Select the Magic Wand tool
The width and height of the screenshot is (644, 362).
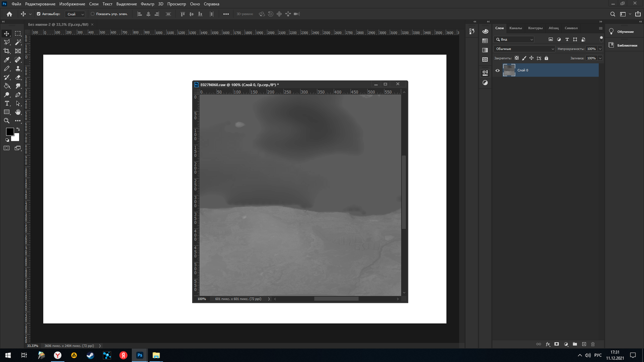tap(18, 42)
